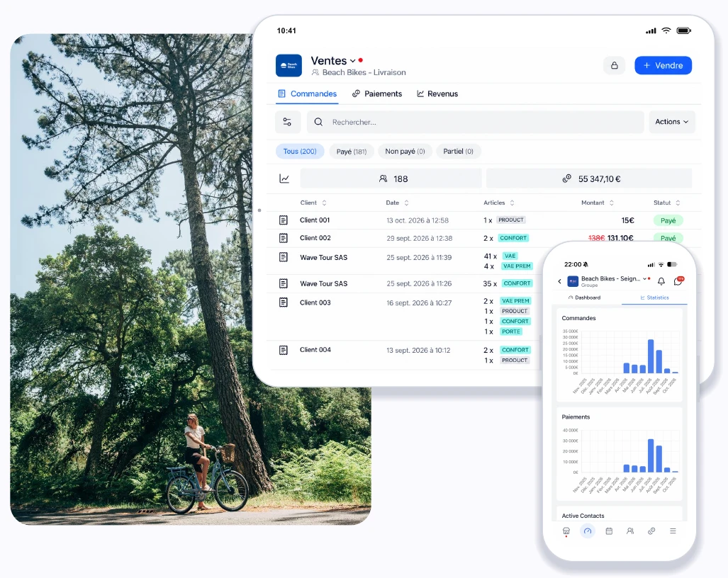Tap the contacts people icon in bottom bar

[x=630, y=531]
